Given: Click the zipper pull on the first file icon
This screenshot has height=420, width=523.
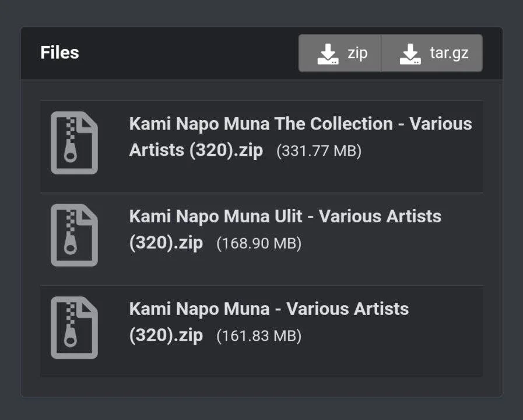Looking at the screenshot, I should (71, 152).
